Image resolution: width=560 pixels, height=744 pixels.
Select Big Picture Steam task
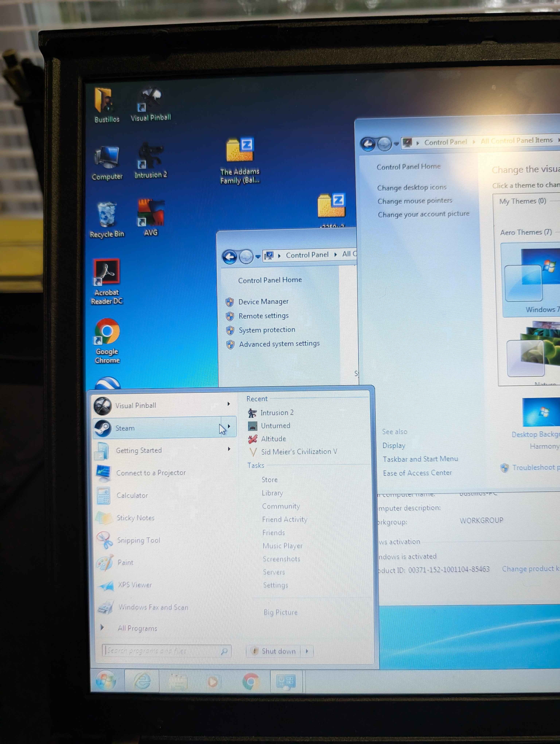click(x=280, y=612)
